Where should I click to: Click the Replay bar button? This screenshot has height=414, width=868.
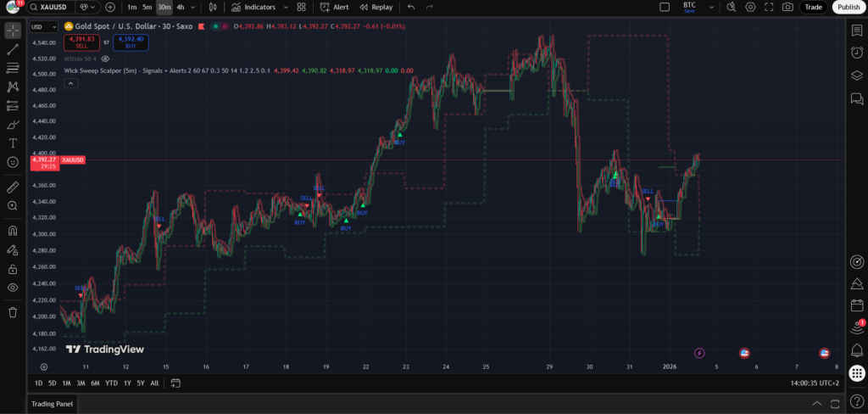(x=376, y=7)
